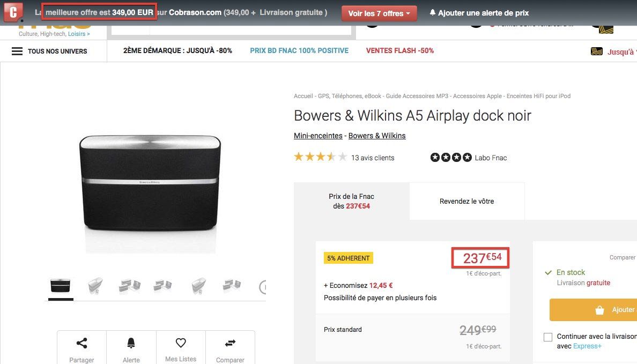Viewport: 637px width, 364px height.
Task: Open the hamburger menu Tous nos univers
Action: coord(17,51)
